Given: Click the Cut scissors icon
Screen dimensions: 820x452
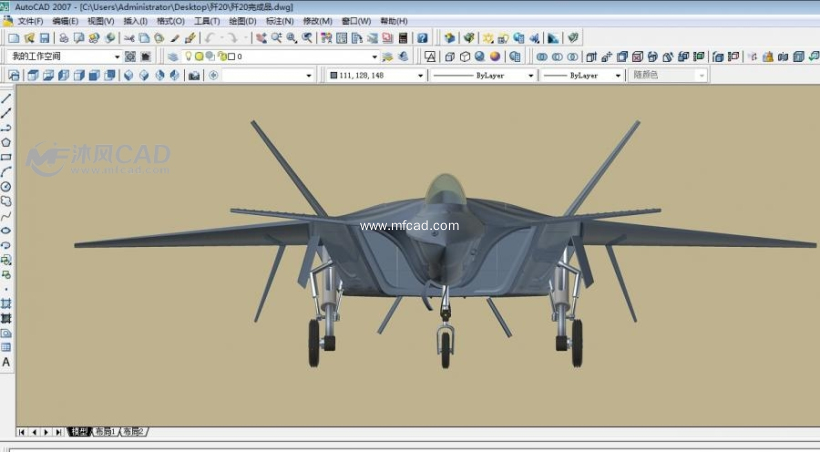Looking at the screenshot, I should (128, 38).
